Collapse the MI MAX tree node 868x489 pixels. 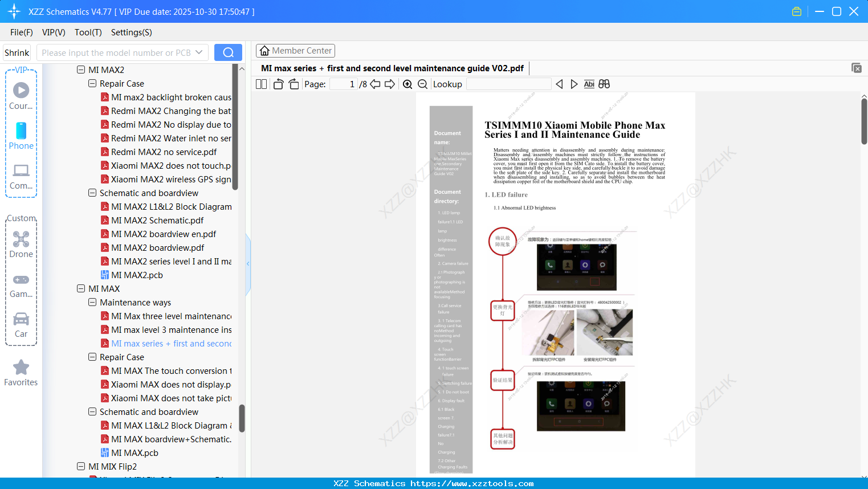[x=81, y=288]
